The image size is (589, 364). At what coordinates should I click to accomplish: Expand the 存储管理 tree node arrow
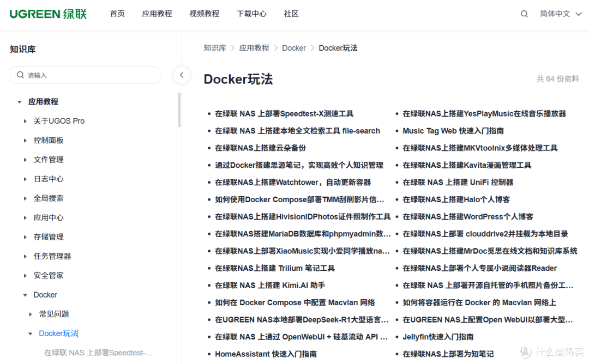tap(25, 237)
